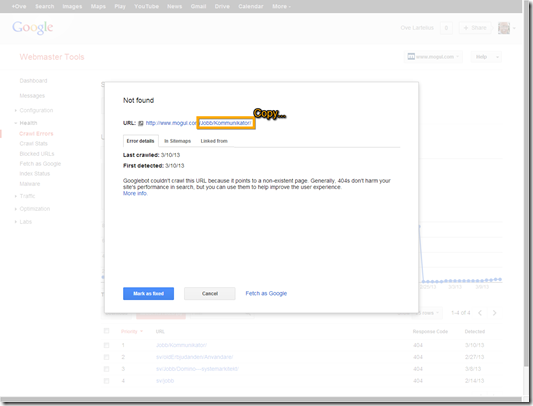Viewport: 533px width, 406px height.
Task: Open the Jobb/Kommunikator/ link in the table
Action: (181, 345)
